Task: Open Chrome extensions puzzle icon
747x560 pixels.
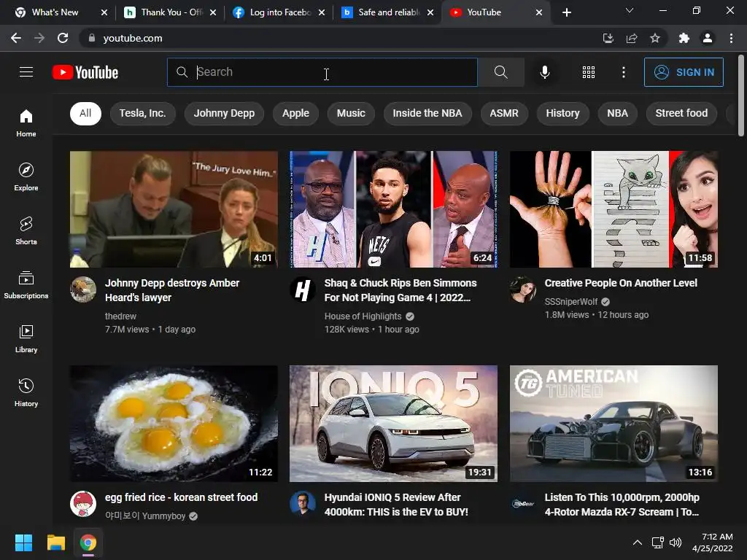Action: tap(684, 38)
